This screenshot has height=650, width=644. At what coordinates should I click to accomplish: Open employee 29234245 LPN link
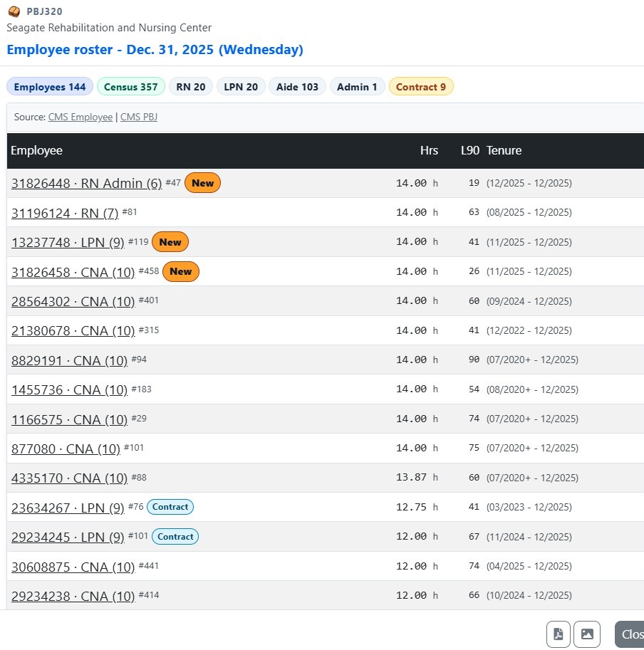click(x=68, y=538)
